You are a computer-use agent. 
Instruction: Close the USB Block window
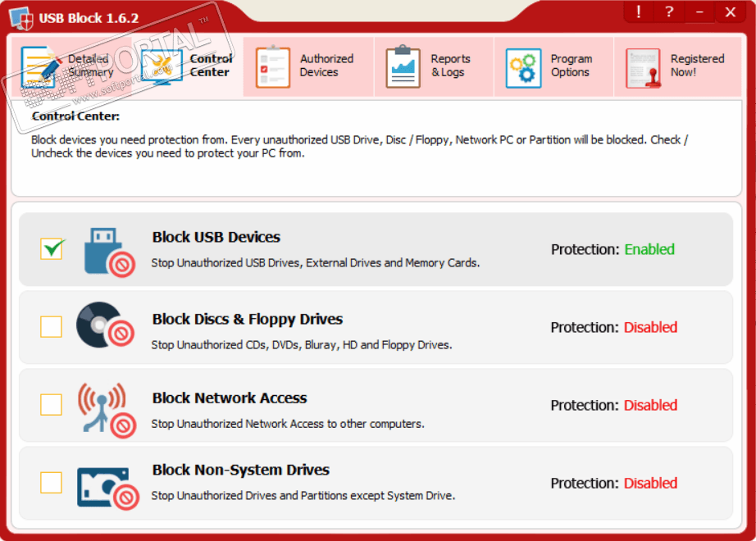[730, 11]
